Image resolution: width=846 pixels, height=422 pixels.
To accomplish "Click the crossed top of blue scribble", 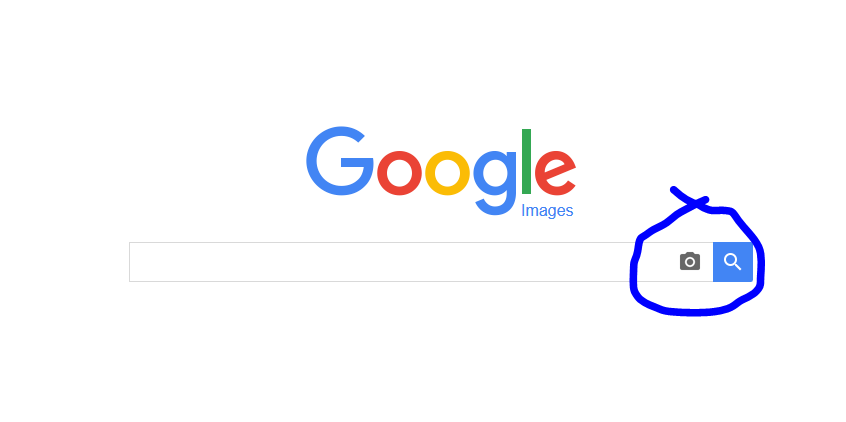I will pos(692,201).
